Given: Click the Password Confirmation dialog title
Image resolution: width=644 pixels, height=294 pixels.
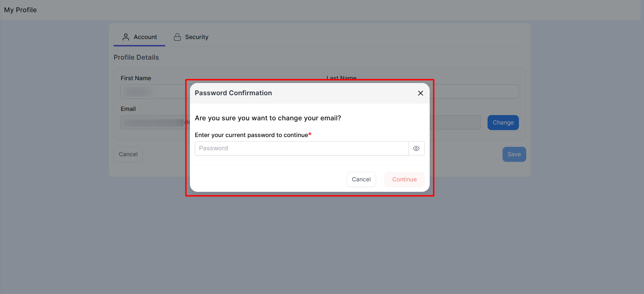Looking at the screenshot, I should (233, 93).
